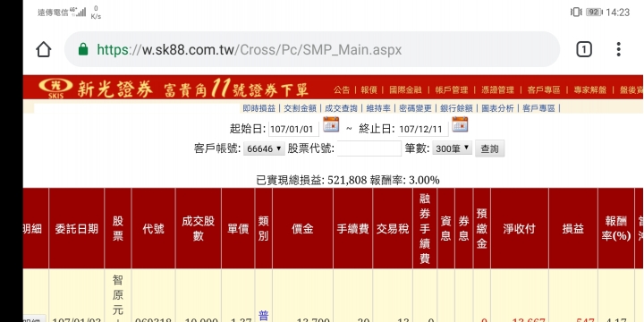644x322 pixels.
Task: Click the 損益 column header
Action: click(573, 229)
